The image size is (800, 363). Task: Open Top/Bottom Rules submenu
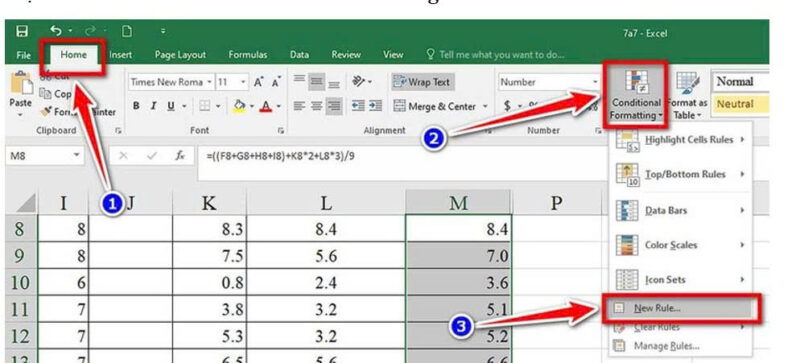click(680, 175)
